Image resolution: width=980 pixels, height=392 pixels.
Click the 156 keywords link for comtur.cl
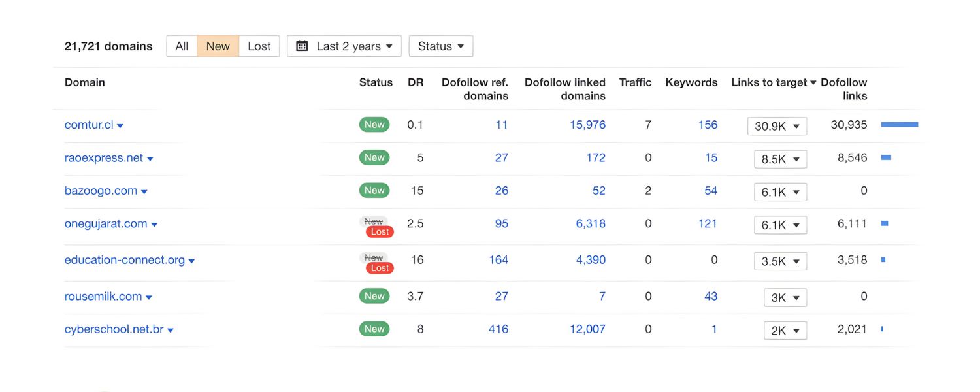point(708,124)
